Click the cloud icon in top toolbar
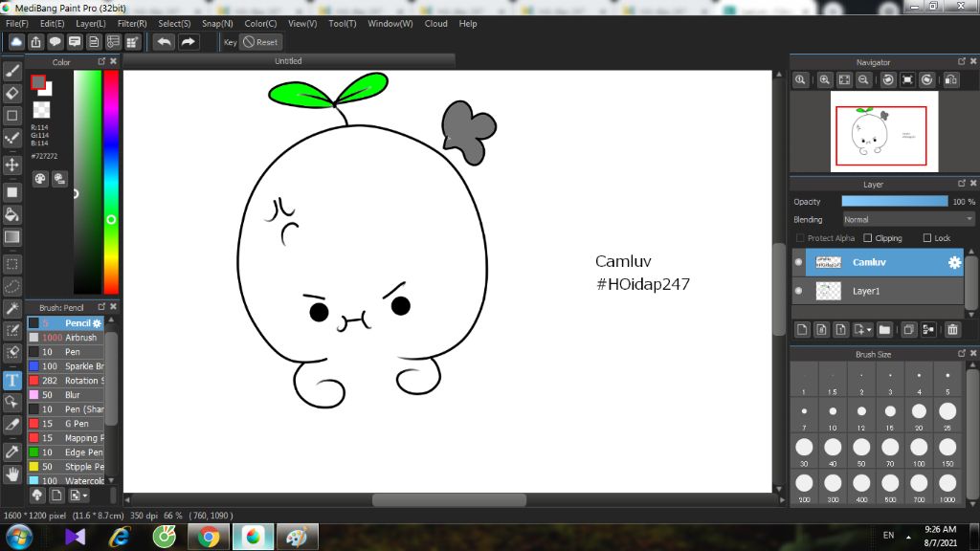Screen dimensions: 980x551 pyautogui.click(x=16, y=42)
